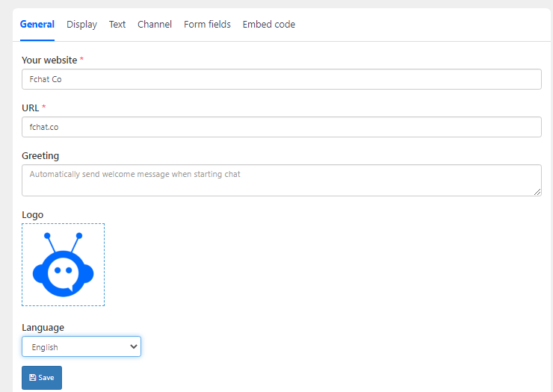
Task: Click the Greeting message textarea
Action: [282, 180]
